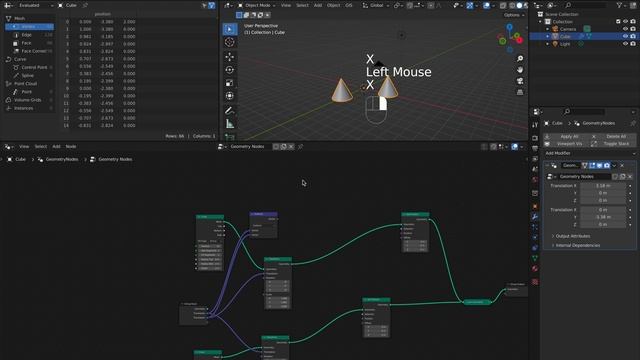Viewport: 640px width, 360px height.
Task: Click the viewport pan hand icon
Action: pos(520,70)
